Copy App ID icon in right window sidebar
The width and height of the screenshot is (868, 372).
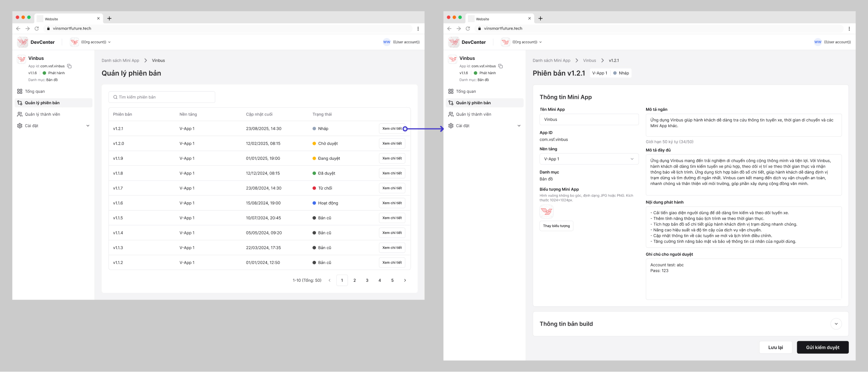pos(500,66)
